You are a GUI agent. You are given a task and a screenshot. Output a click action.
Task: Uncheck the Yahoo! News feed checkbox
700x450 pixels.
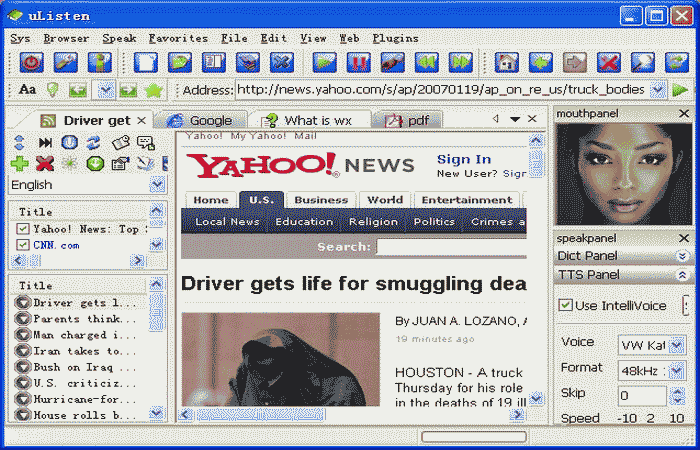pyautogui.click(x=23, y=229)
